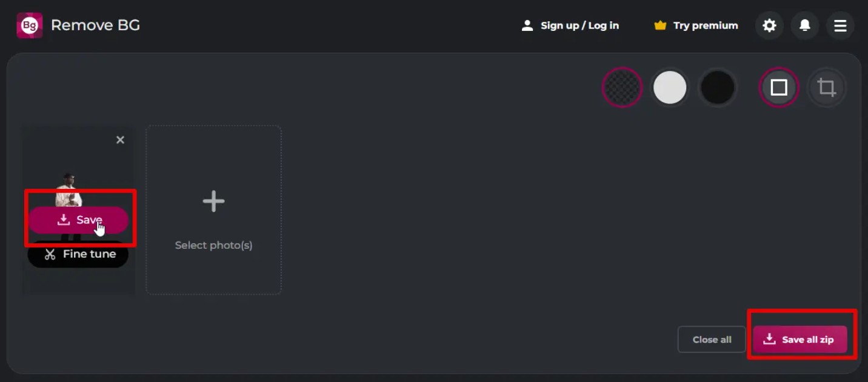Viewport: 868px width, 382px height.
Task: Click the Select photo(s) label
Action: pos(214,245)
